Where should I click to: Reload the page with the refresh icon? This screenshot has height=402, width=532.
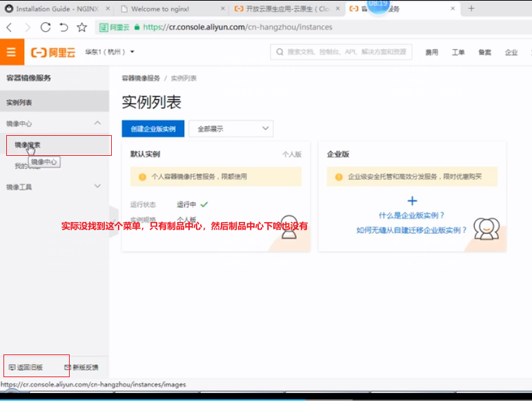46,27
